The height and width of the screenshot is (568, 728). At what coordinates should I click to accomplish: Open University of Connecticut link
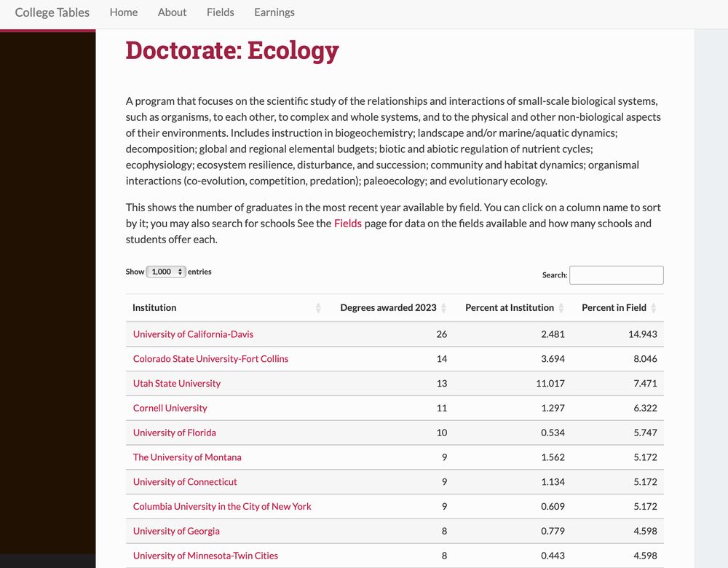(x=185, y=482)
